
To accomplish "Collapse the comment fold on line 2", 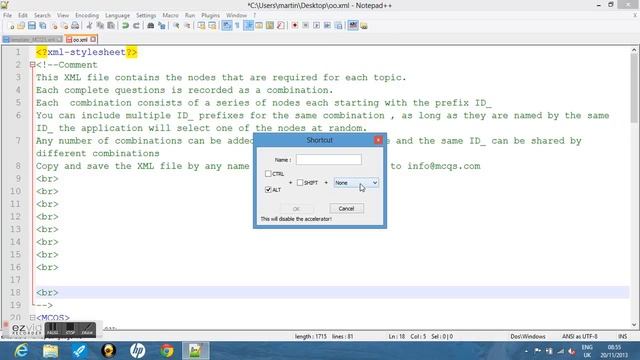I will 32,65.
